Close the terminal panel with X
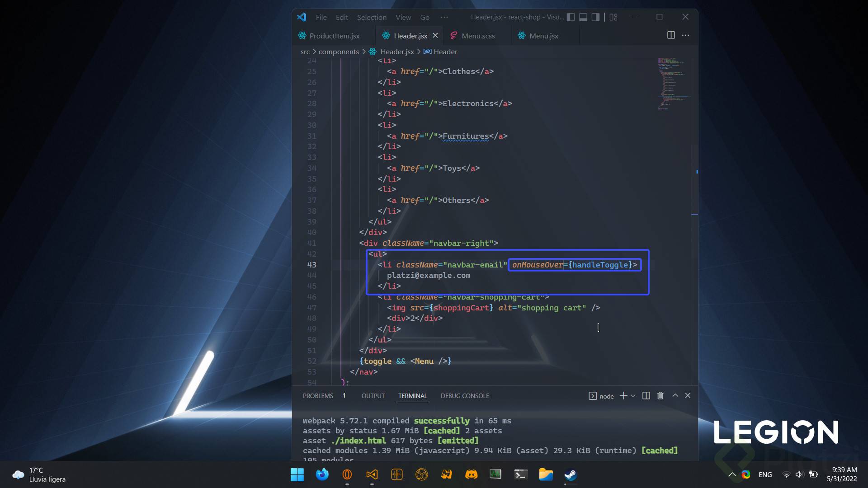The image size is (868, 488). [688, 395]
